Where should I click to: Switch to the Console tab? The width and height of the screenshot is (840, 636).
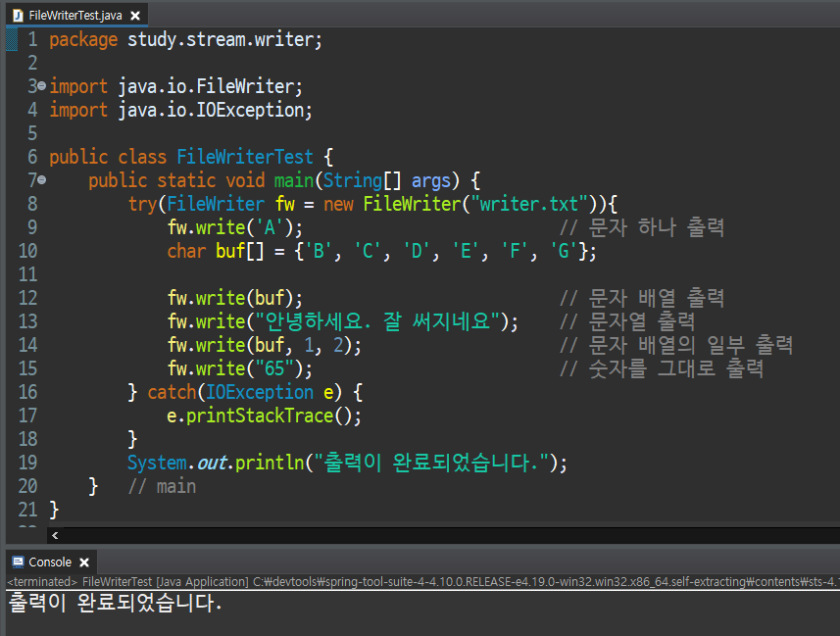pyautogui.click(x=50, y=563)
